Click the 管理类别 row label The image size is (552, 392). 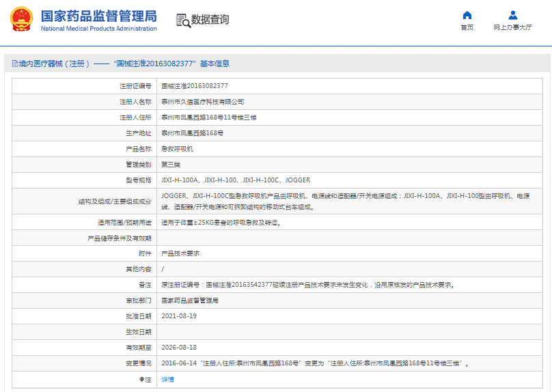coord(139,165)
